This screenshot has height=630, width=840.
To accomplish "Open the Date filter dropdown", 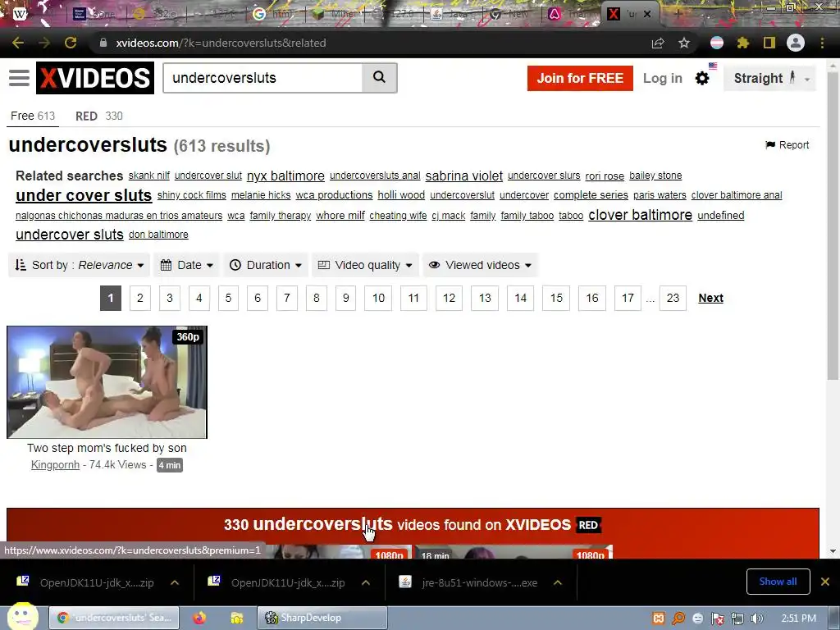I will coord(186,265).
